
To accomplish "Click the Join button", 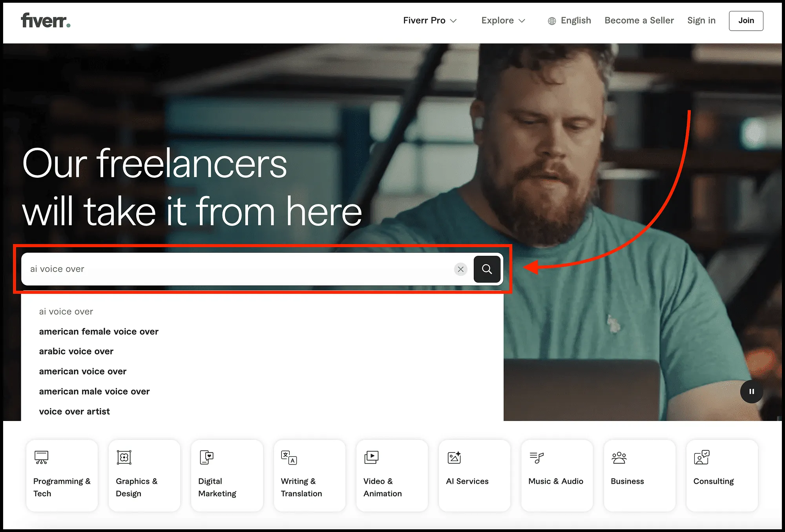I will click(746, 21).
